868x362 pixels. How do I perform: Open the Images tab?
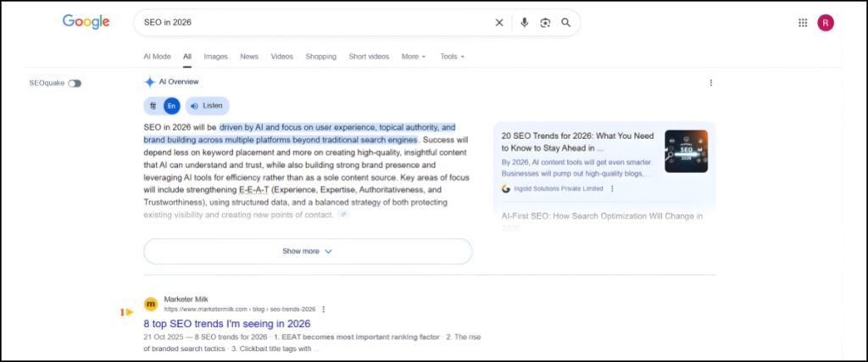215,57
